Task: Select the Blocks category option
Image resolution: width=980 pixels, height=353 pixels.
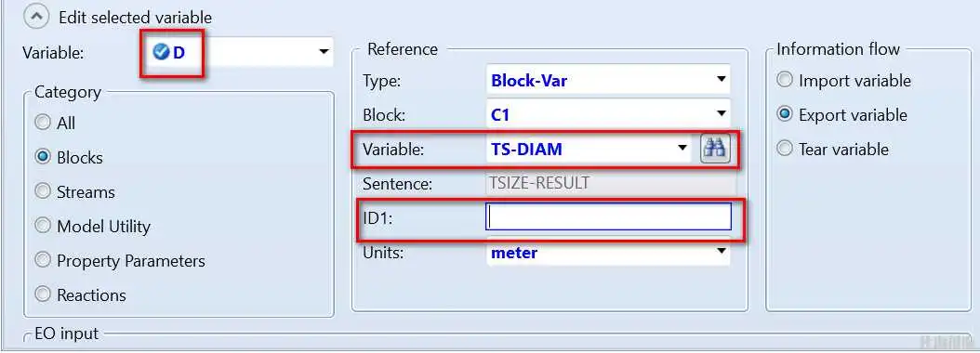Action: pyautogui.click(x=43, y=157)
